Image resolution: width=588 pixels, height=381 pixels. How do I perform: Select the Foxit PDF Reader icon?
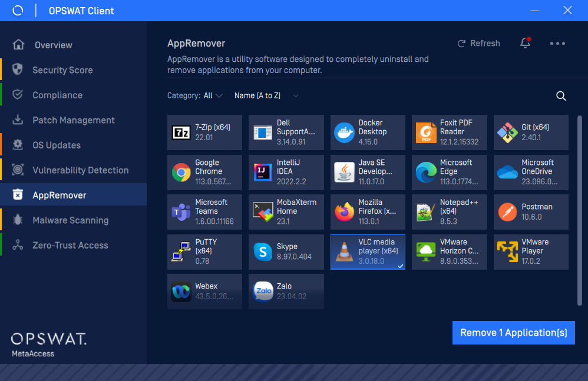point(426,132)
